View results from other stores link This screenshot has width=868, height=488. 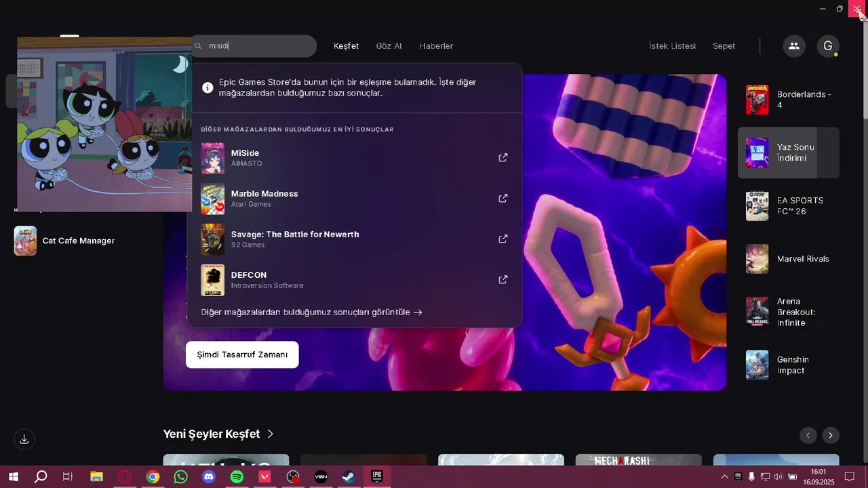tap(312, 312)
